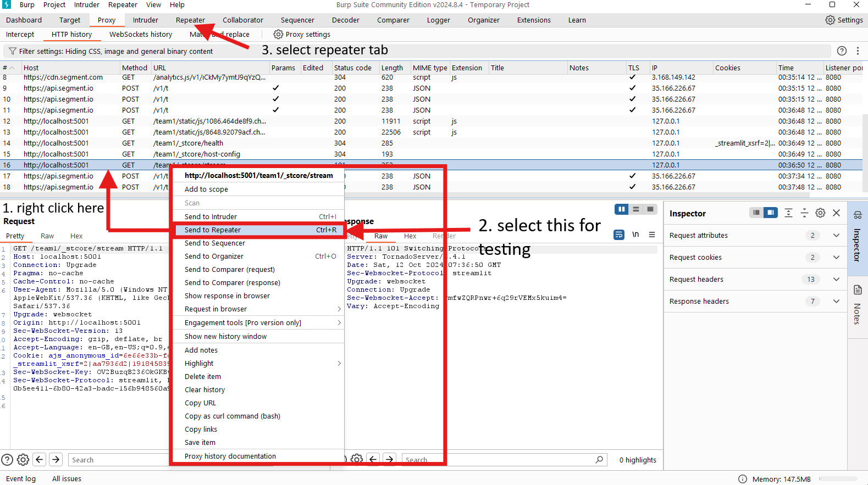
Task: Switch to Intercept sub-tab
Action: (x=20, y=34)
